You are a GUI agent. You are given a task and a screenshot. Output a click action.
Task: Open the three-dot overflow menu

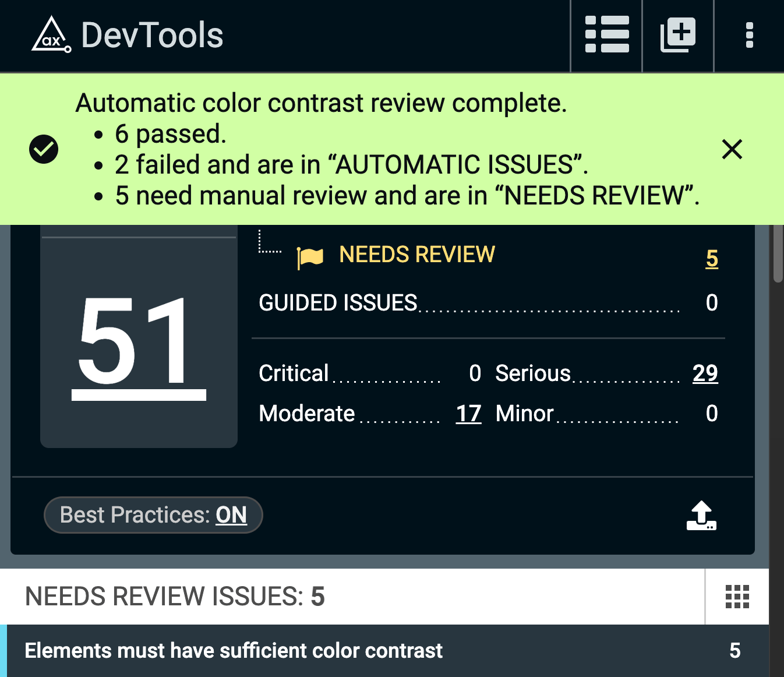tap(749, 35)
